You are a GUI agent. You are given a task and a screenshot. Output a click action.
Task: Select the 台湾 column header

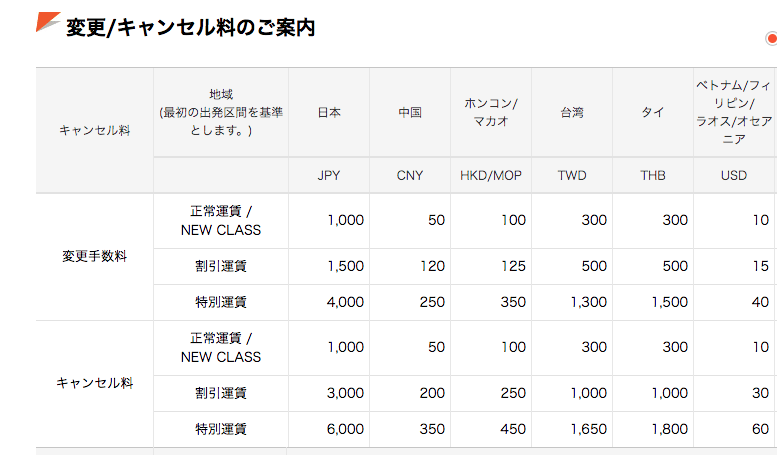pos(572,113)
